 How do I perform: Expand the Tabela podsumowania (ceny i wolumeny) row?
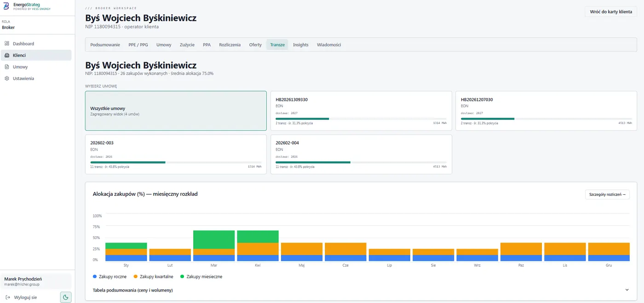tap(361, 290)
